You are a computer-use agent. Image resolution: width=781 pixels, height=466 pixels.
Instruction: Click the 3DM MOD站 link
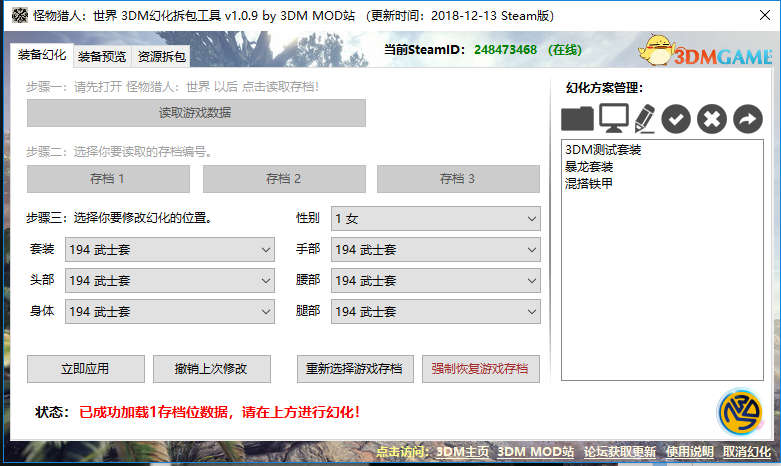pos(536,452)
